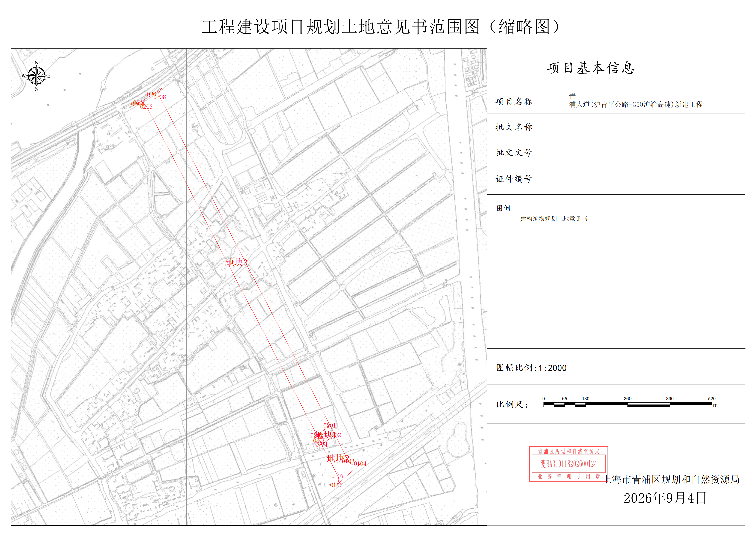Click project name text 浦大道…新建工程

coord(636,104)
